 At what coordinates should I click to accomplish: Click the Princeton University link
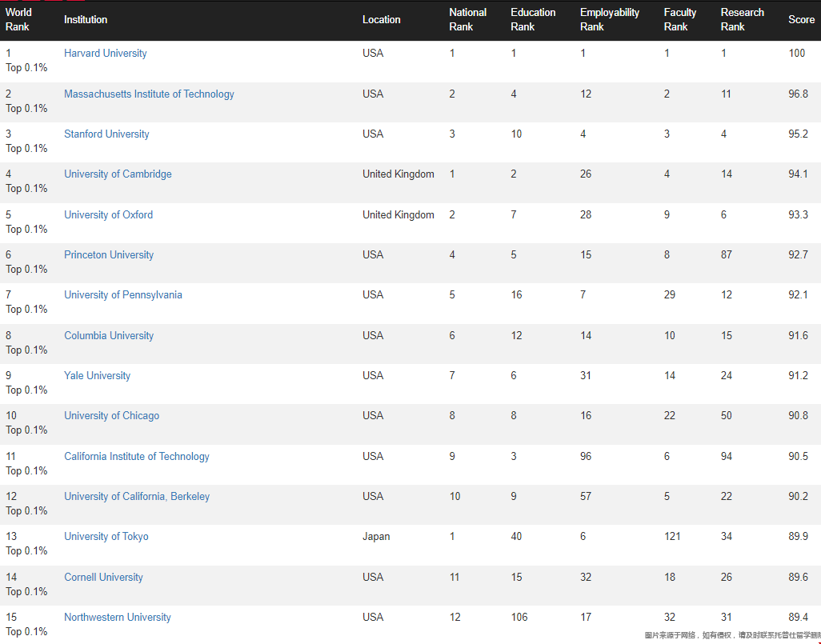(x=109, y=255)
